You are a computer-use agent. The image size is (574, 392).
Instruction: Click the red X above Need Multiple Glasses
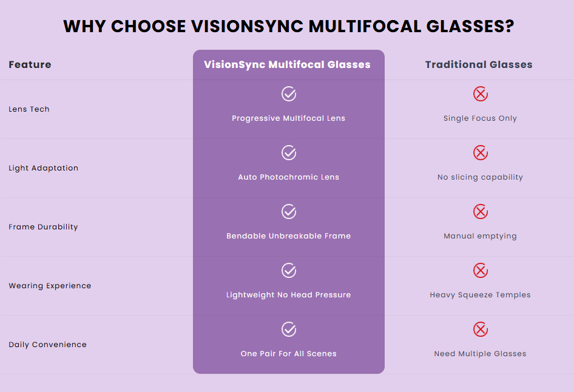tap(481, 329)
